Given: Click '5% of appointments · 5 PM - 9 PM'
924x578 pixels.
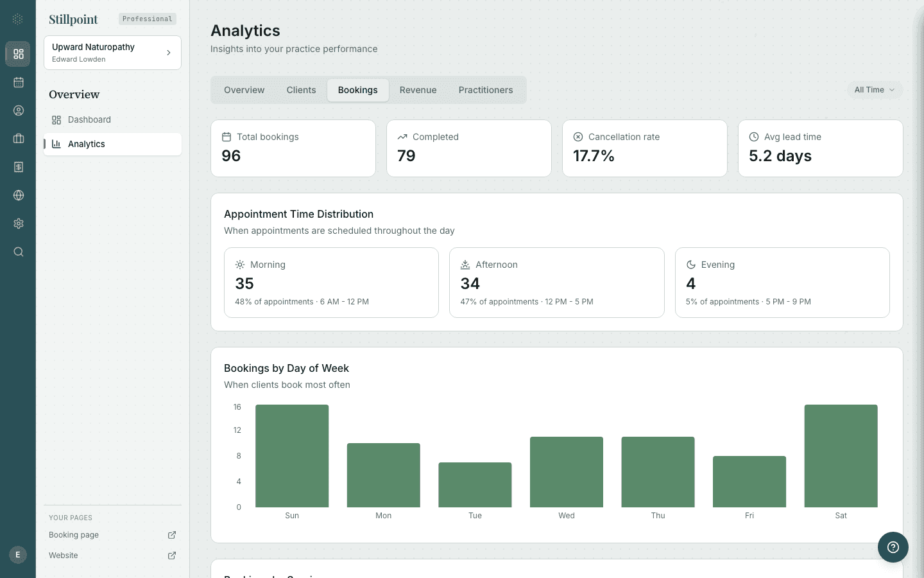Looking at the screenshot, I should click(748, 302).
